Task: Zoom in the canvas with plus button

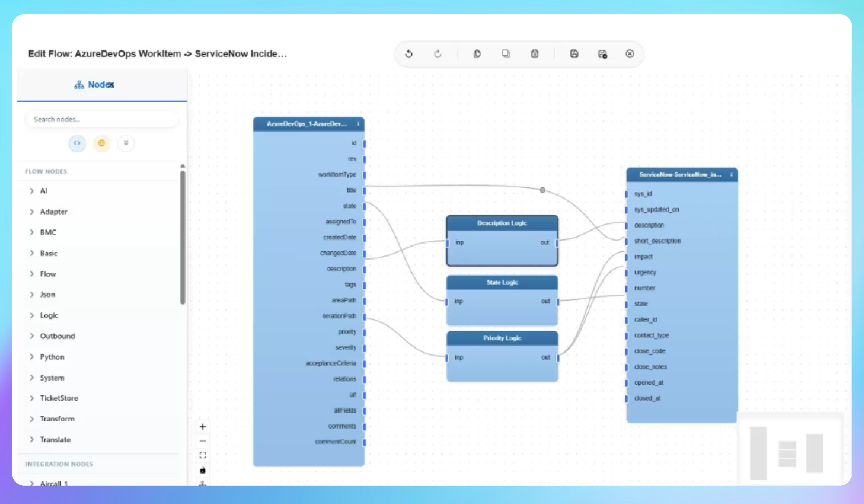Action: click(x=203, y=427)
